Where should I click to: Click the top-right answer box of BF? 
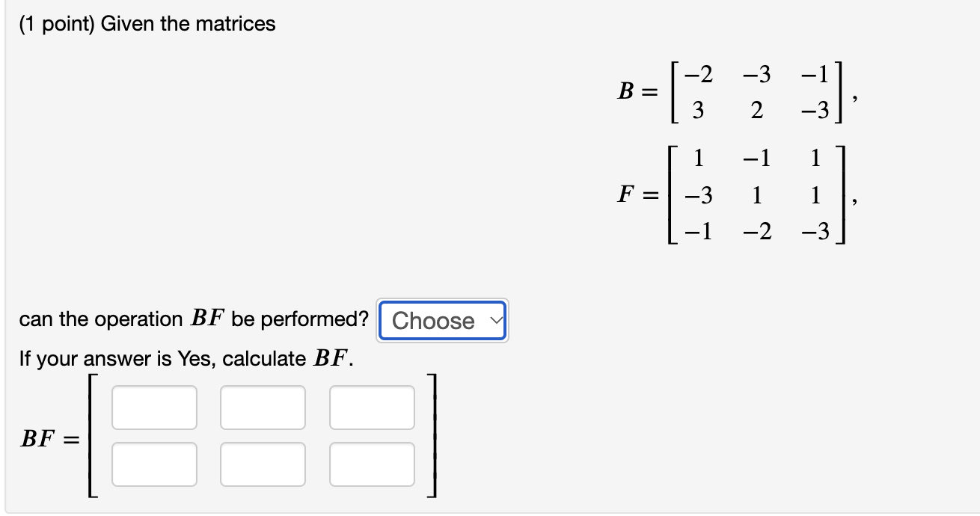pos(372,407)
